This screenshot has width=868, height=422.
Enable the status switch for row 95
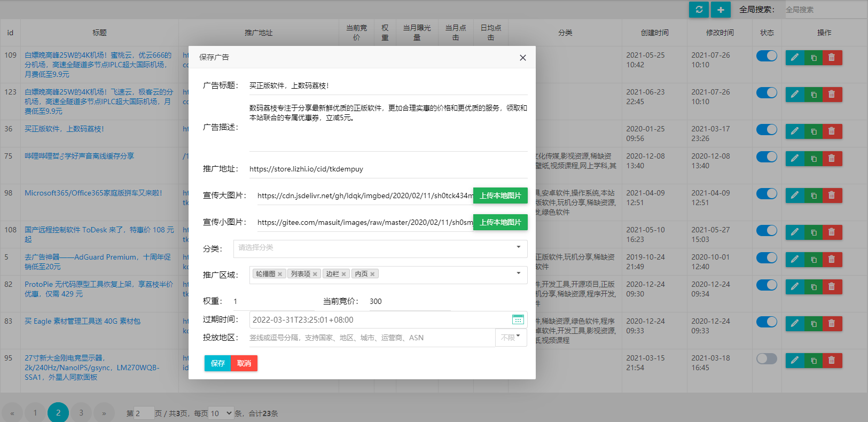click(x=767, y=359)
